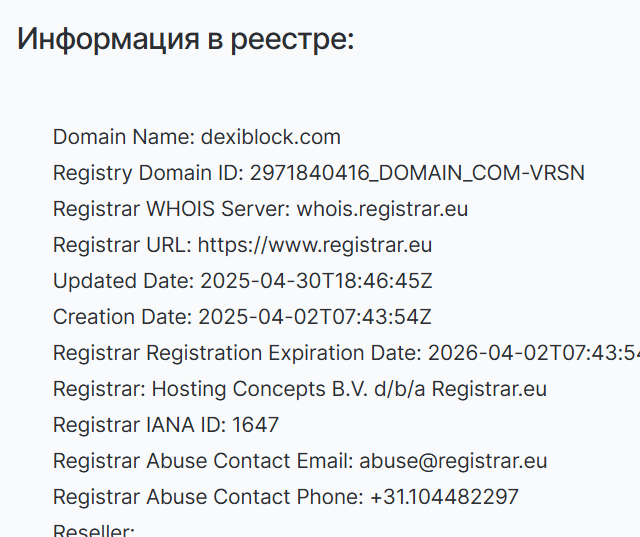
Task: Click the "Registrar WHOIS Server:" label
Action: pos(171,209)
